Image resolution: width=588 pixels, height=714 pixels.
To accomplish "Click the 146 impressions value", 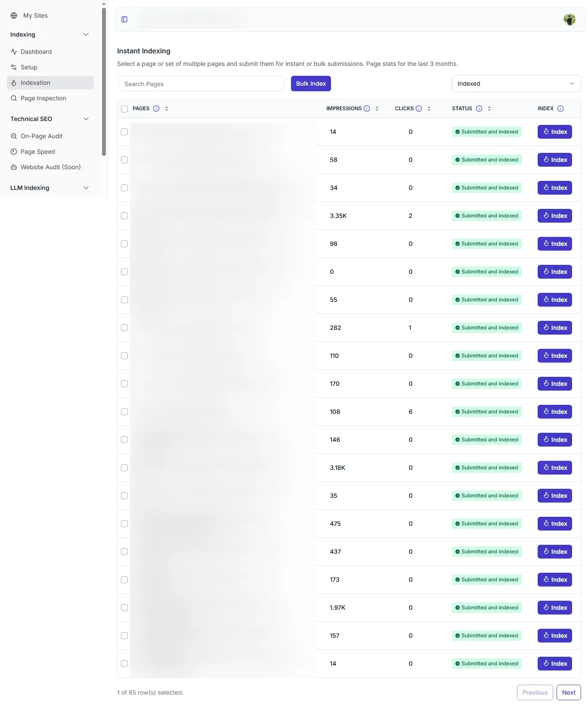I will pos(335,440).
